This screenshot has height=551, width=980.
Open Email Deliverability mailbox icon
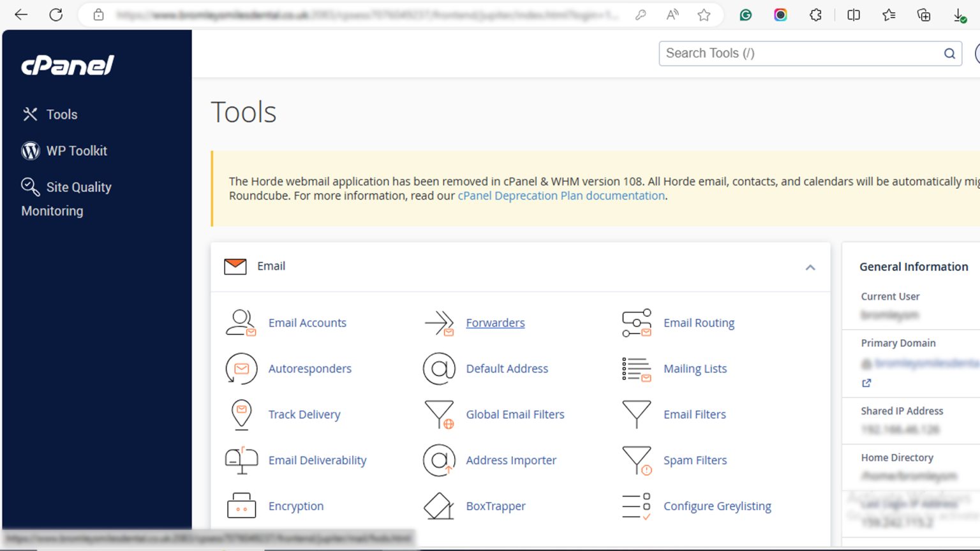pyautogui.click(x=241, y=460)
